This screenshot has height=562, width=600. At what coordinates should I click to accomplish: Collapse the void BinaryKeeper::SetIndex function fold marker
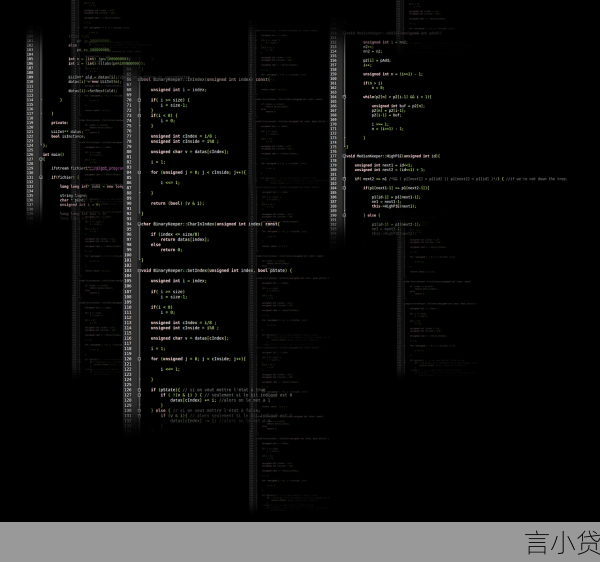click(x=139, y=270)
